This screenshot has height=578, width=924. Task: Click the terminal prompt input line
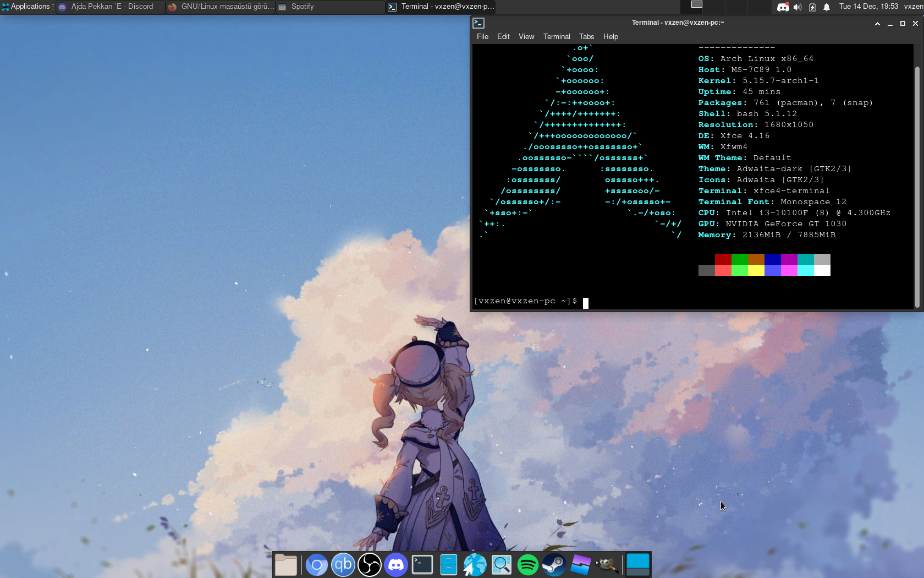(693, 302)
